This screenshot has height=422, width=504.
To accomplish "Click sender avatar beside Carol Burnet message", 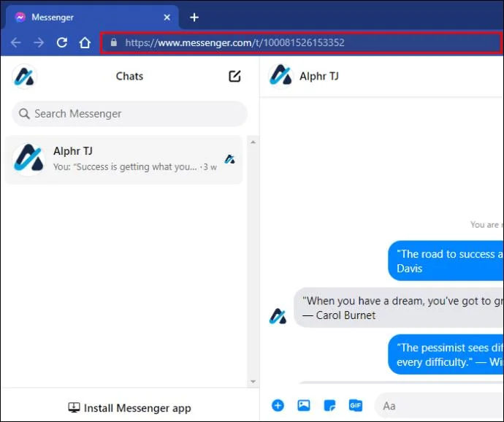I will point(278,316).
